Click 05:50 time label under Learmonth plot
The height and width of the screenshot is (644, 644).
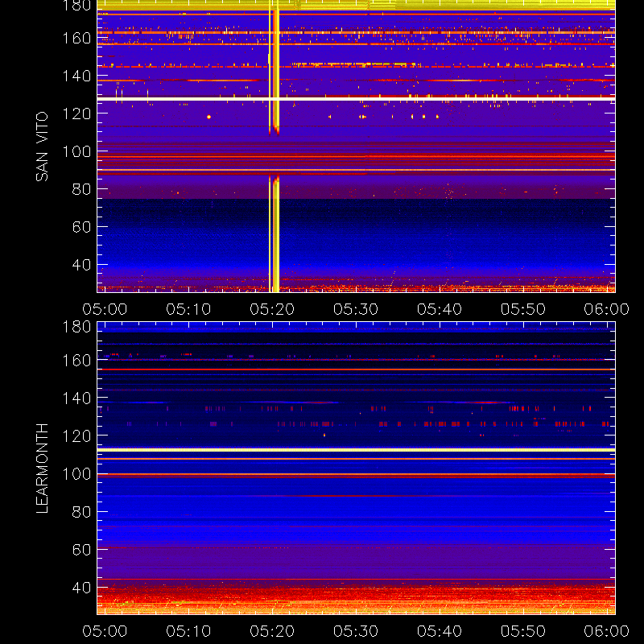[x=523, y=631]
